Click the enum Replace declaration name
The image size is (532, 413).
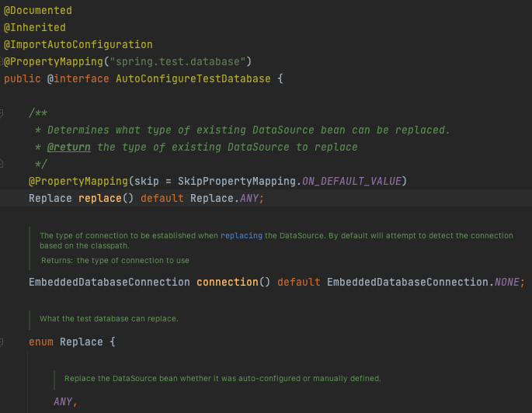click(x=81, y=342)
